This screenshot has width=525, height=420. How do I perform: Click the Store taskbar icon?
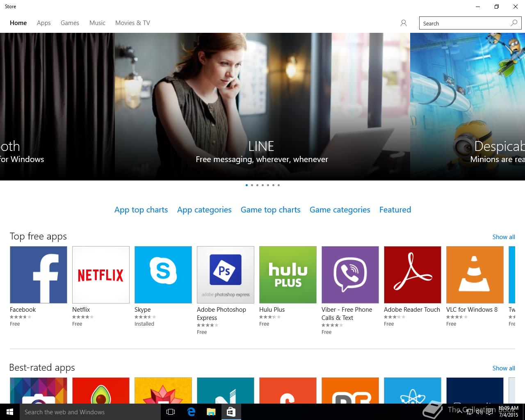tap(231, 412)
